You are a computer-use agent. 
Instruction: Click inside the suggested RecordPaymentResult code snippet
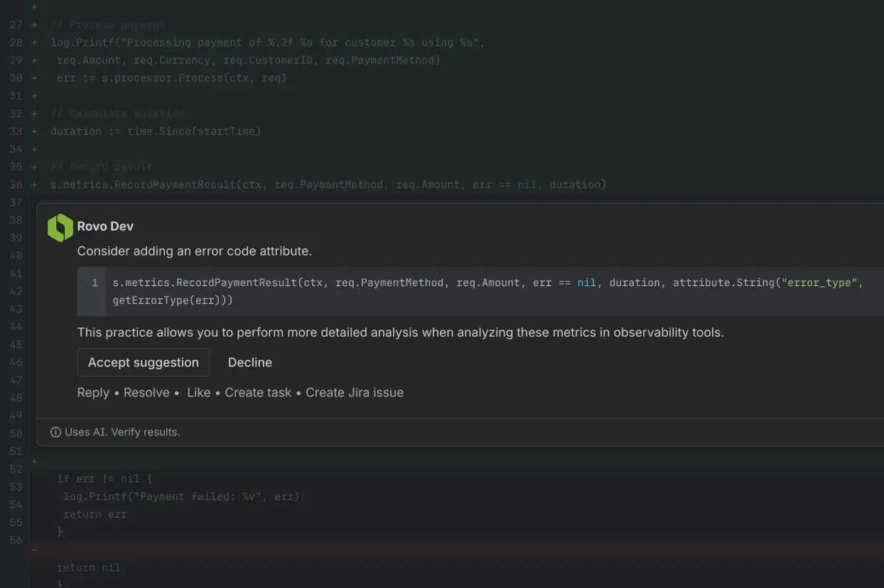pos(355,283)
